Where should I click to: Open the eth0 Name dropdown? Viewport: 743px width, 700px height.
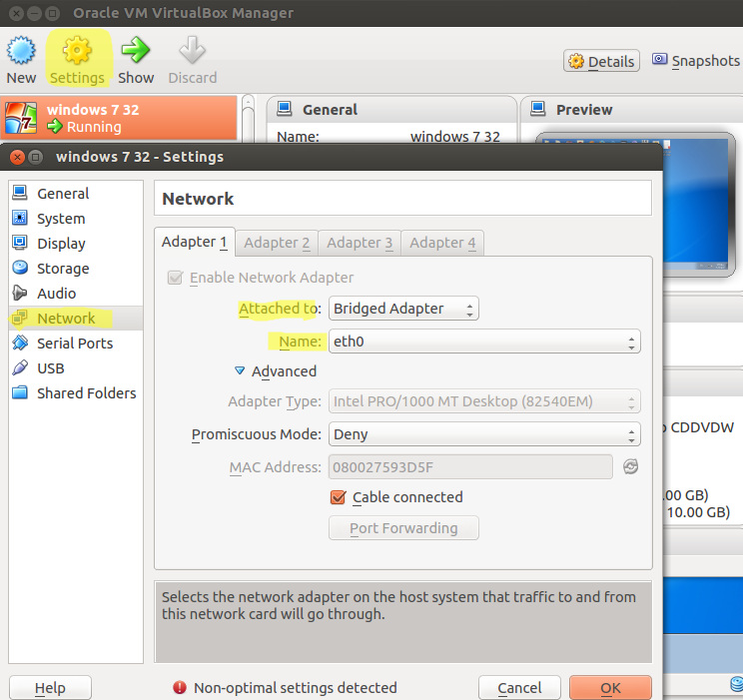(x=484, y=342)
